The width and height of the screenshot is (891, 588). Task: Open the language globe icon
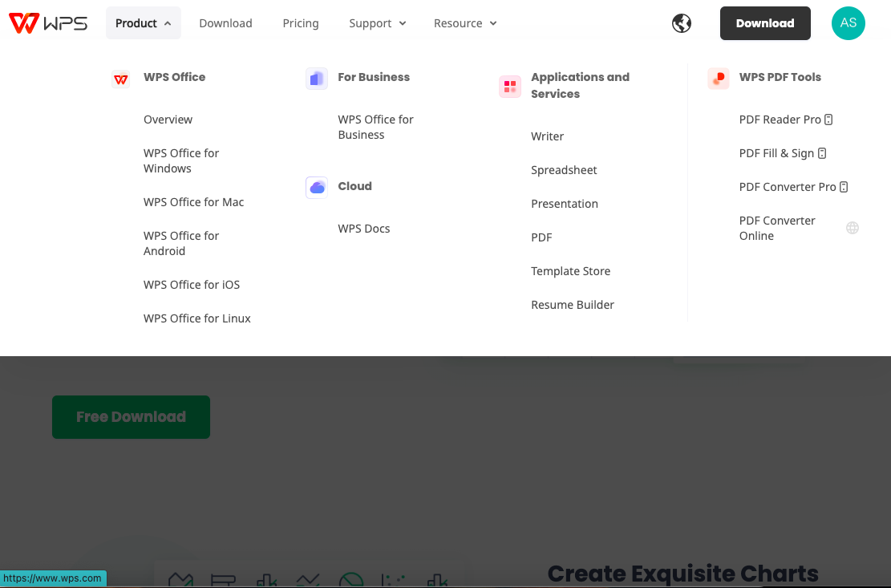coord(682,23)
